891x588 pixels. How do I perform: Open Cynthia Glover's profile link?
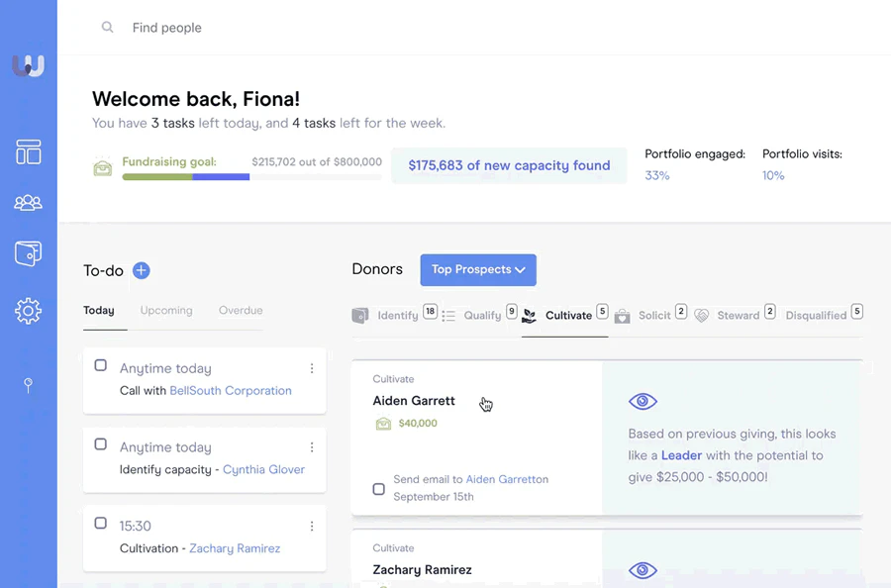point(262,469)
